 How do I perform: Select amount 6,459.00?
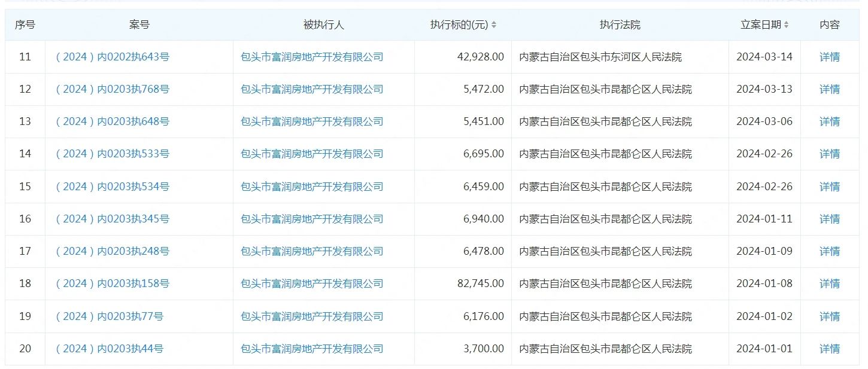483,187
